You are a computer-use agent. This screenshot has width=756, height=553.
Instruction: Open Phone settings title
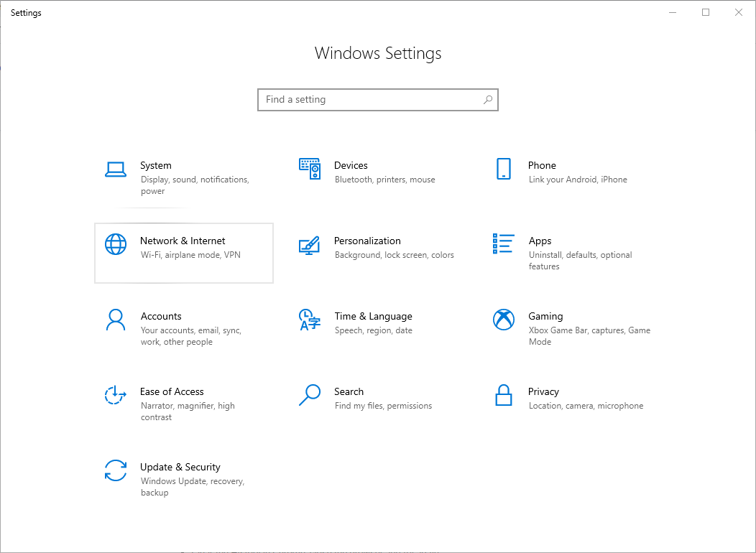(542, 165)
